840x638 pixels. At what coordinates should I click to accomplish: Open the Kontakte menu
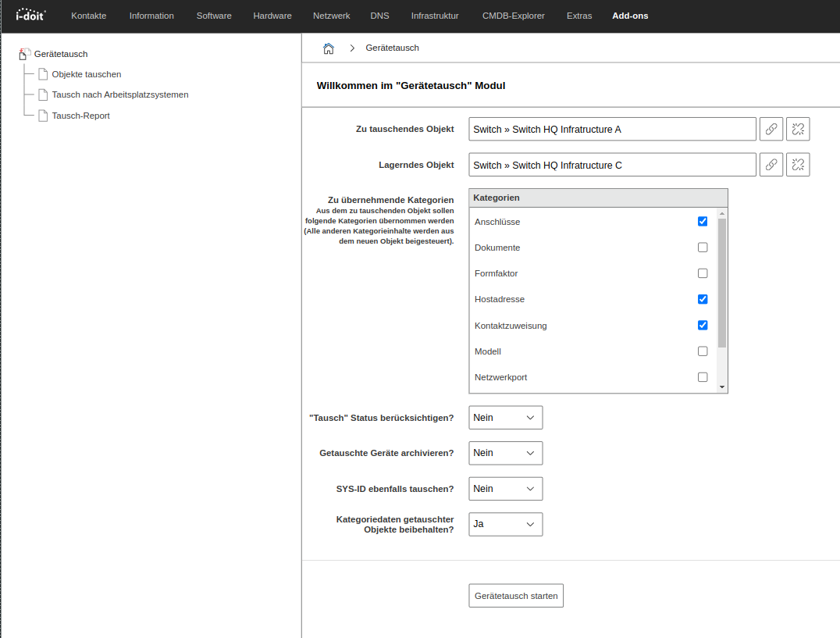pos(89,16)
